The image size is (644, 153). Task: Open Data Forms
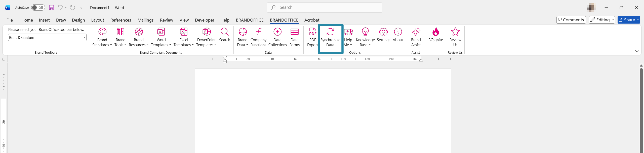click(x=295, y=37)
